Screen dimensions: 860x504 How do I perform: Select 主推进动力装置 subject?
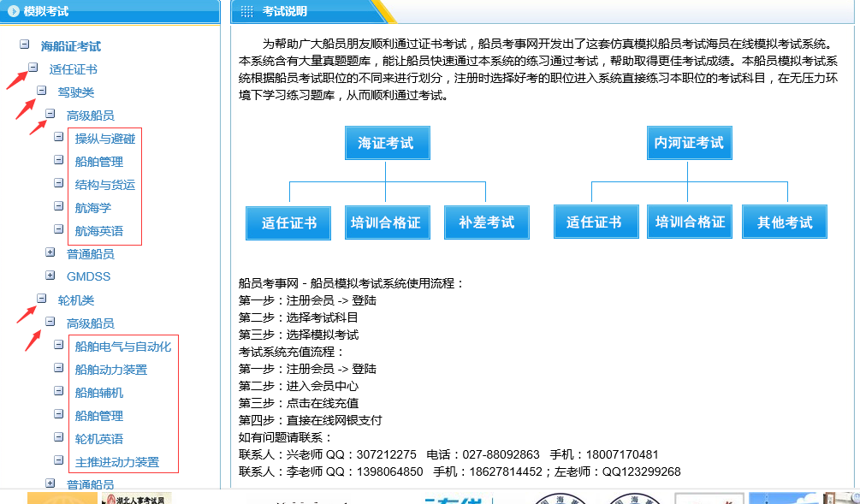pos(116,462)
